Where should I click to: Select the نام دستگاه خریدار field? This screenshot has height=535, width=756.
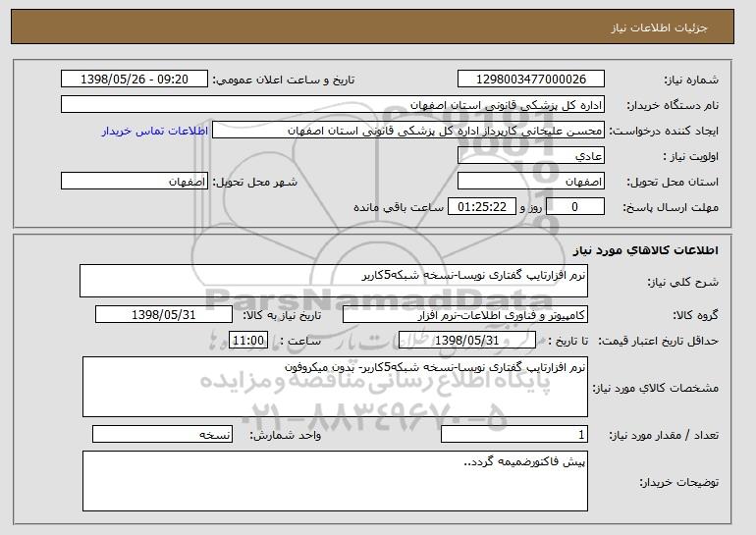click(x=333, y=105)
